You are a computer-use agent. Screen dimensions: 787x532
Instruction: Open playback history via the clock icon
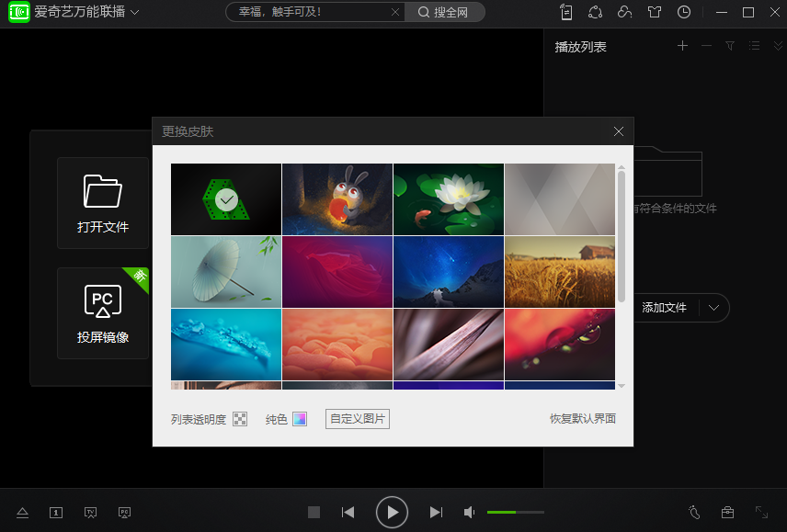(683, 13)
